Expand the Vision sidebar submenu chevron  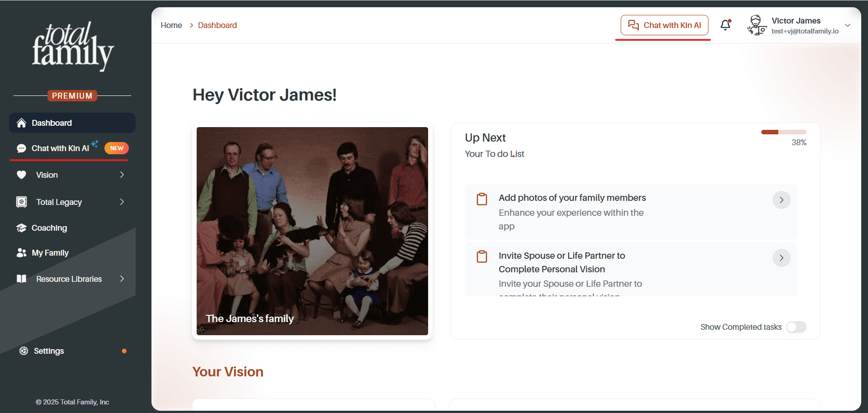(122, 175)
